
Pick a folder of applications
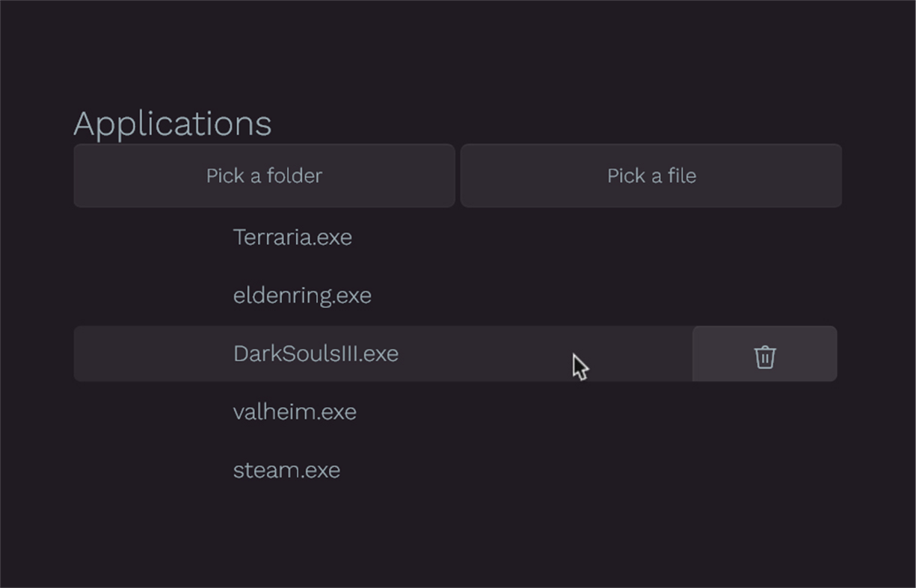(x=264, y=176)
